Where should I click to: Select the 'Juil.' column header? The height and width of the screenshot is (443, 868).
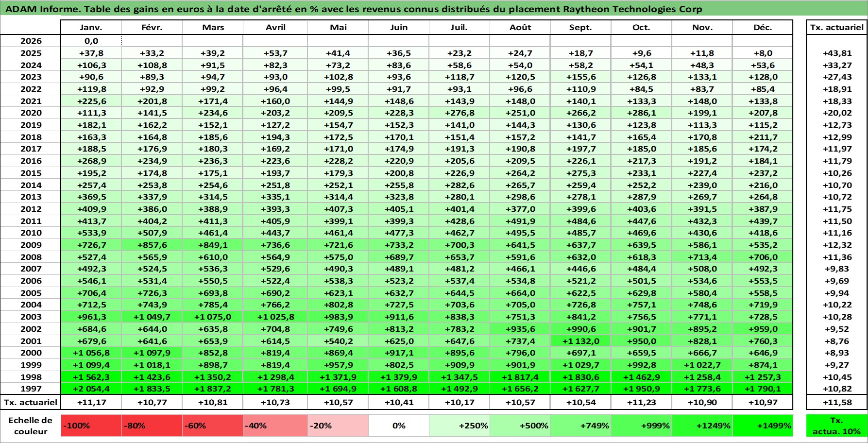460,27
